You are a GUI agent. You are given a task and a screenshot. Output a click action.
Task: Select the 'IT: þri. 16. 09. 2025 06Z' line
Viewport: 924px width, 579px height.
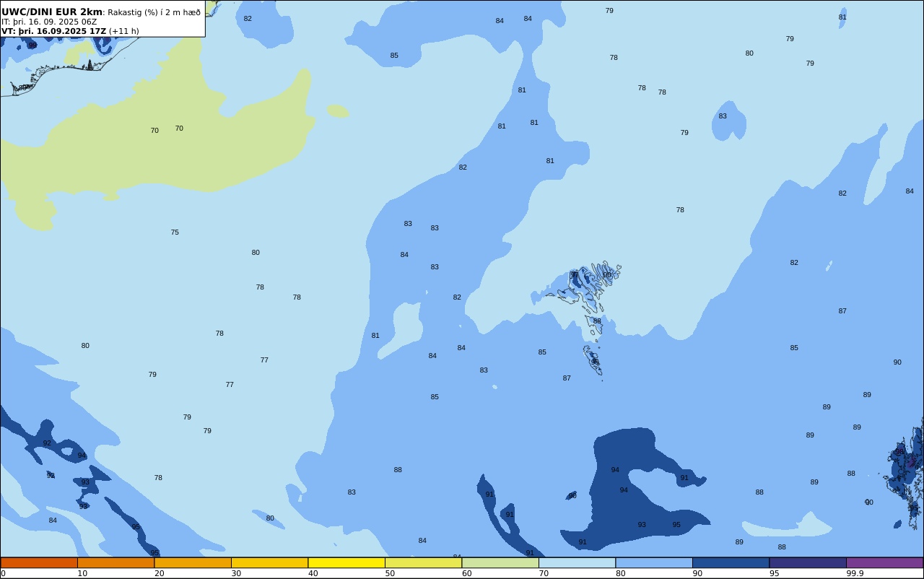click(49, 22)
